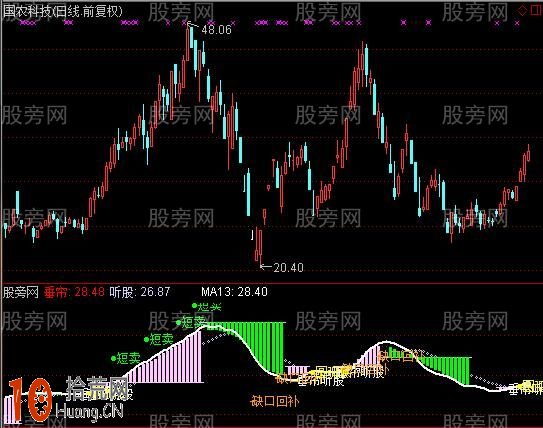Click the white 垂帘听股 label in the indicator panel
This screenshot has width=543, height=428.
coord(321,381)
